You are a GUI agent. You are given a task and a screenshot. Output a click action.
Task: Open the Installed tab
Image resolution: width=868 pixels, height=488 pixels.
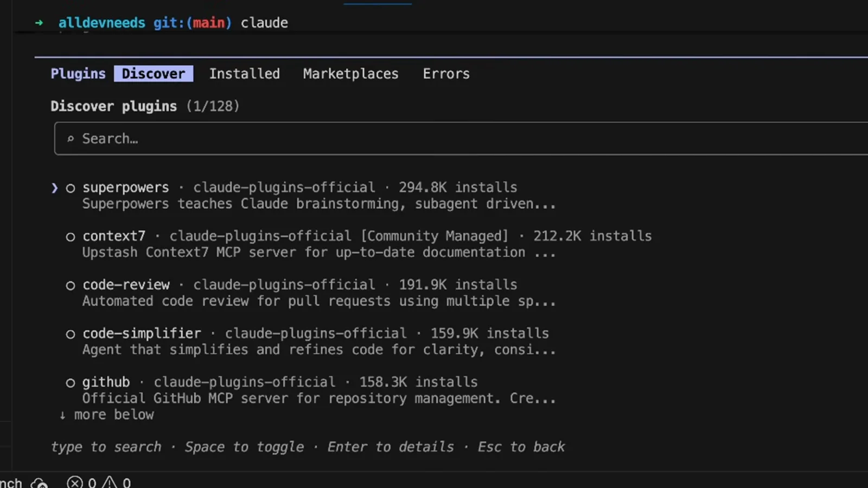245,74
